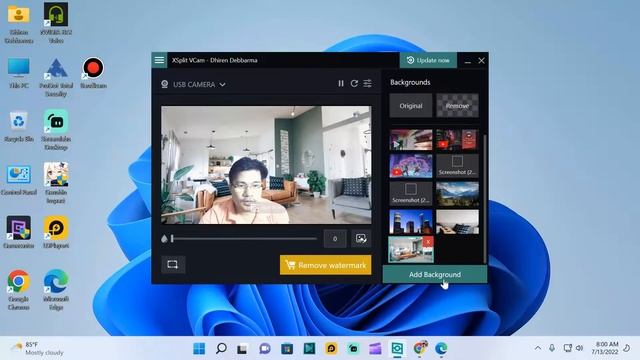Image resolution: width=640 pixels, height=360 pixels.
Task: Choose the city skyline background thumbnail
Action: tap(411, 222)
